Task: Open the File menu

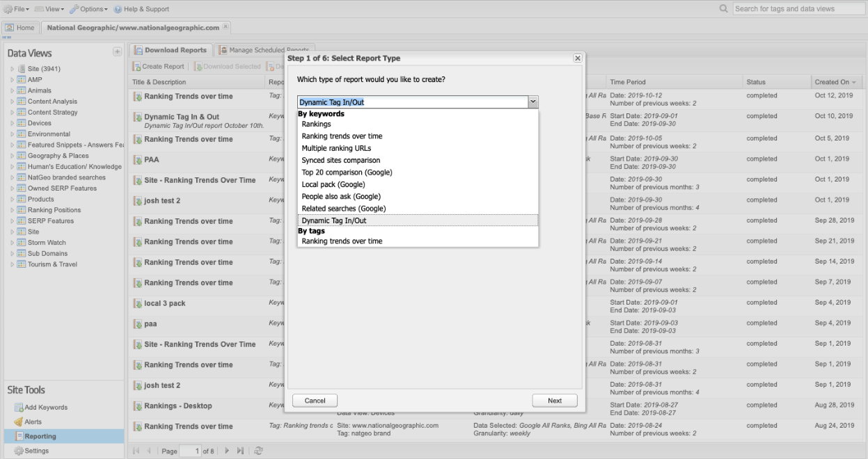Action: pyautogui.click(x=17, y=8)
